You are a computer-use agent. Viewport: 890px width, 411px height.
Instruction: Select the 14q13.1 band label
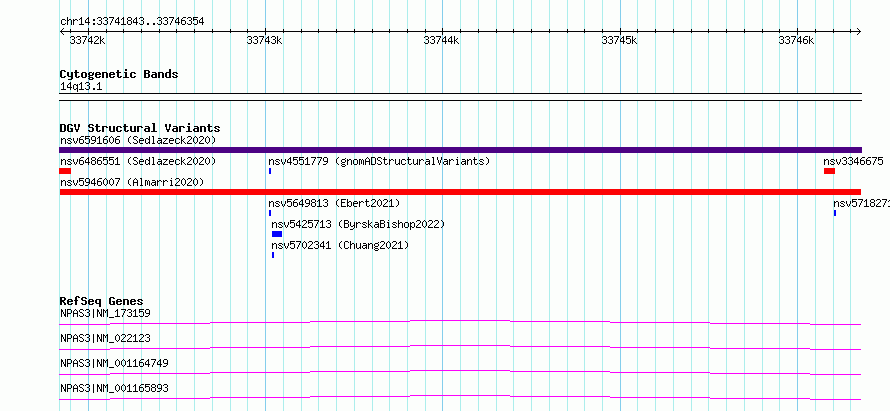tap(81, 87)
